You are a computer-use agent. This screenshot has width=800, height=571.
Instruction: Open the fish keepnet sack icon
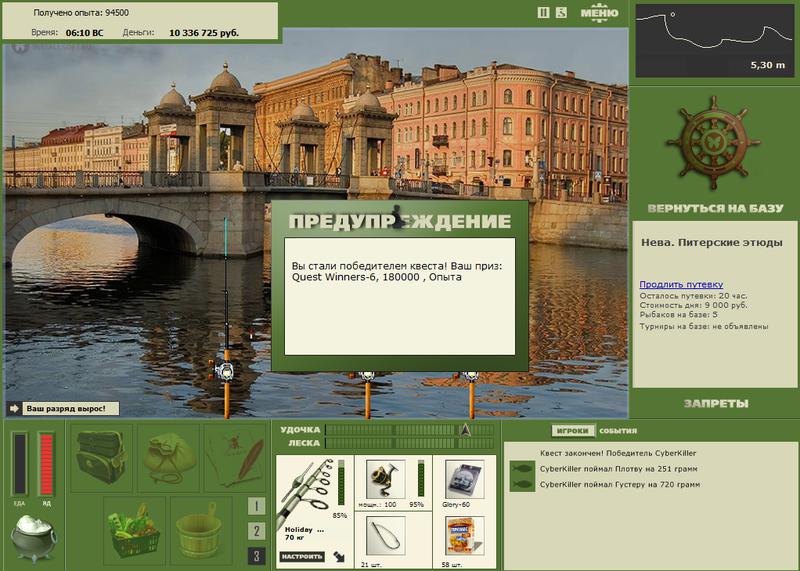tap(168, 457)
